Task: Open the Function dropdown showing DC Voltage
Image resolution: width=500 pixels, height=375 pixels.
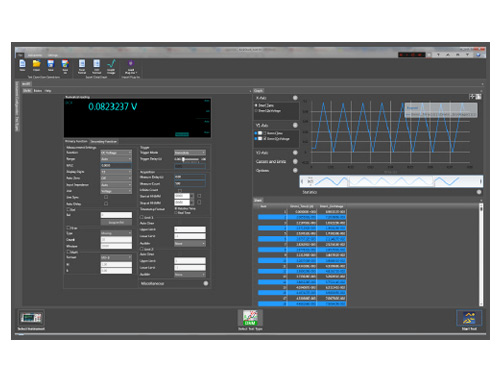Action: (116, 153)
